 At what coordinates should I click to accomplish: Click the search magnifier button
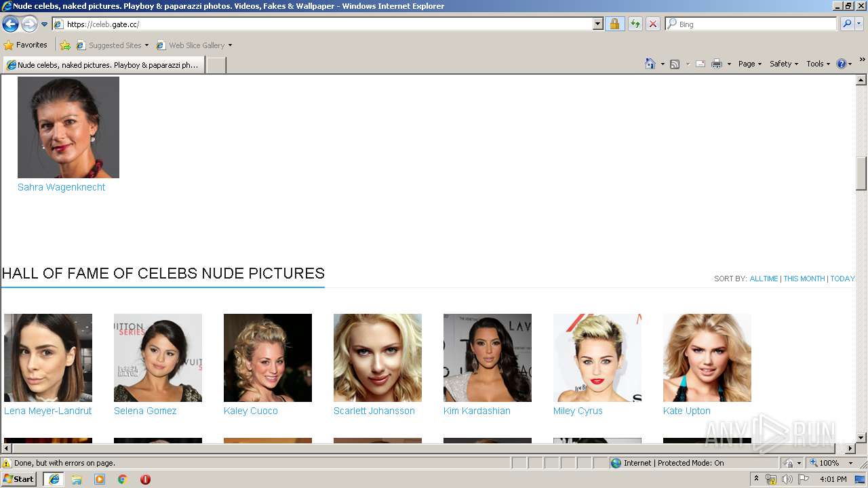[x=846, y=24]
